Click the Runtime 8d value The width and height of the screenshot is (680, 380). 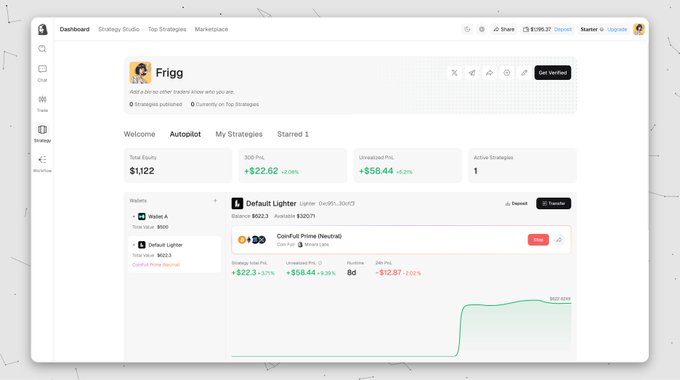tap(352, 272)
